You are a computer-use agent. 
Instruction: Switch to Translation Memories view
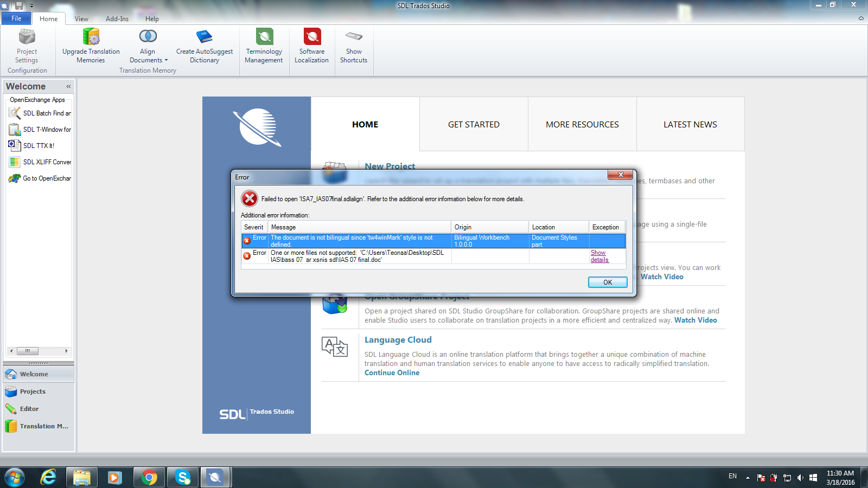(x=39, y=426)
